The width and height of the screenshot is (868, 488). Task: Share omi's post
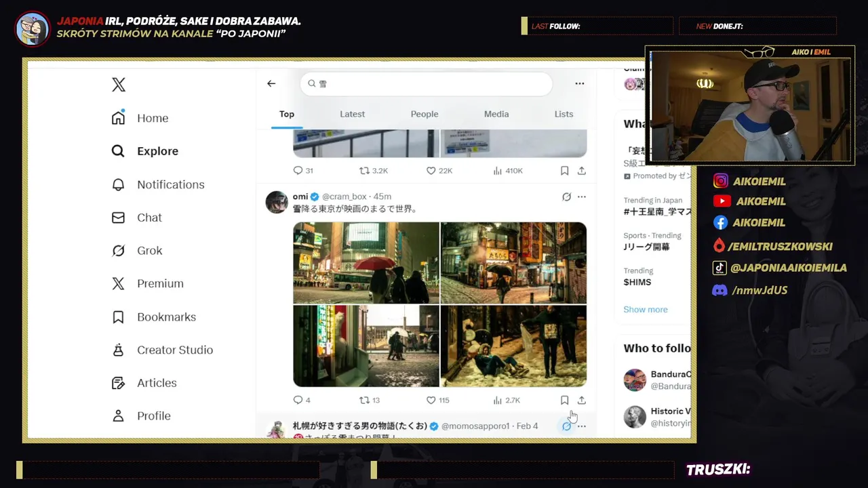581,400
